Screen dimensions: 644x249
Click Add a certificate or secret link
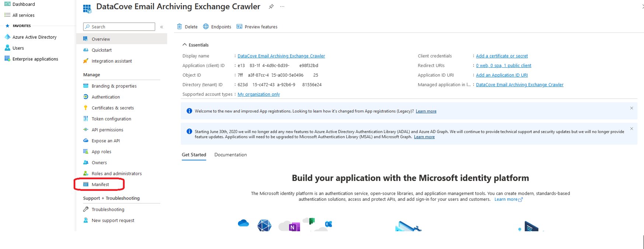pos(502,56)
